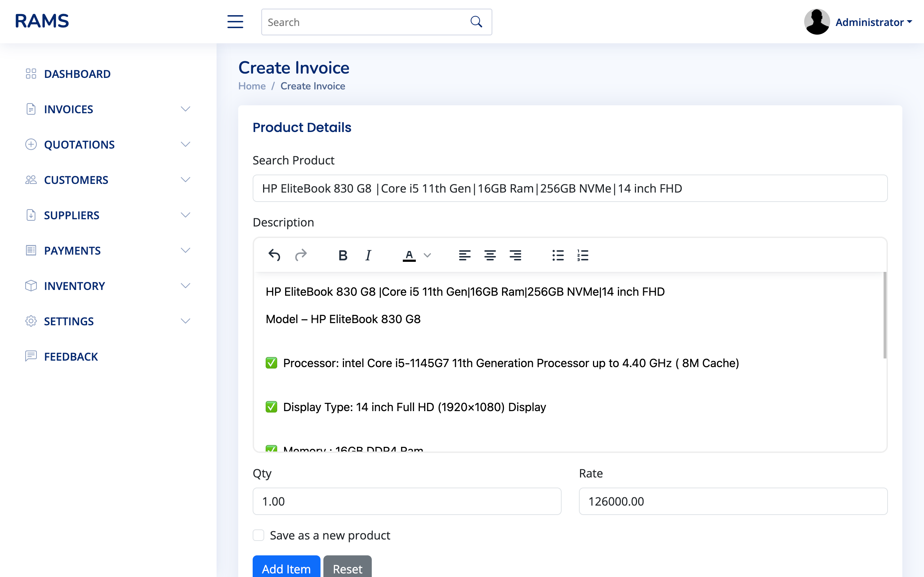This screenshot has height=577, width=924.
Task: Insert a bulleted list in the description
Action: (x=557, y=255)
